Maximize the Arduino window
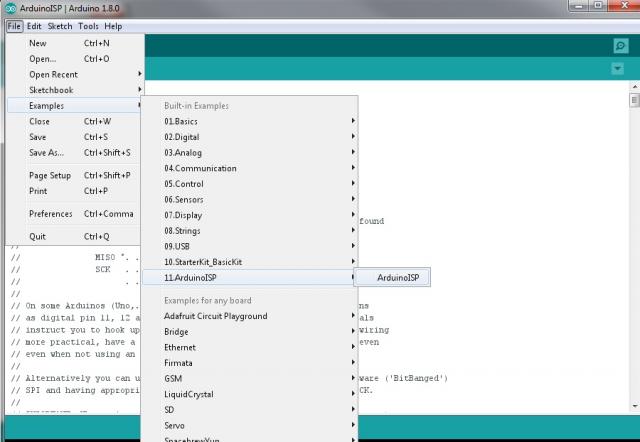Image resolution: width=640 pixels, height=442 pixels. point(598,6)
